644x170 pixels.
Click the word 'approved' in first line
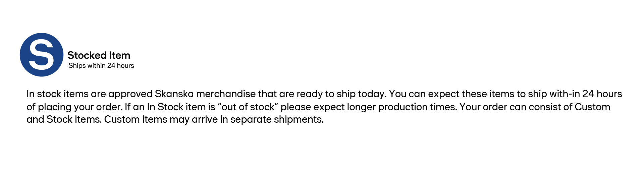130,94
